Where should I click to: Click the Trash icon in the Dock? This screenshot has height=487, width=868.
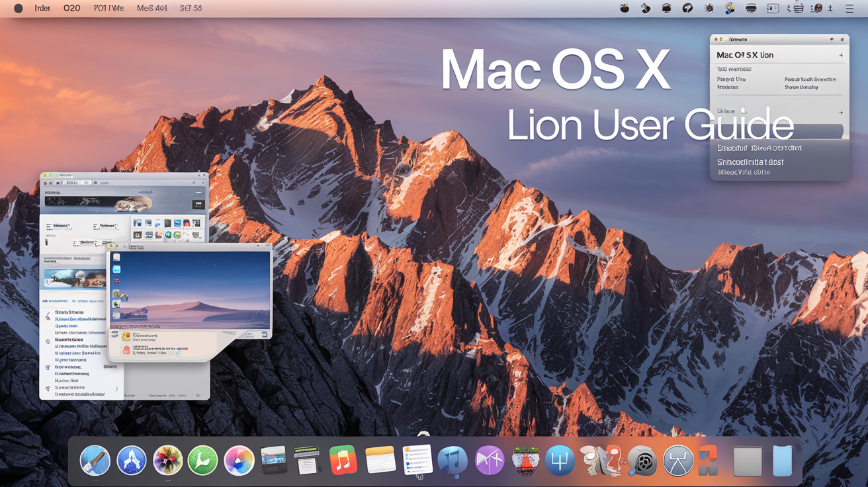782,460
